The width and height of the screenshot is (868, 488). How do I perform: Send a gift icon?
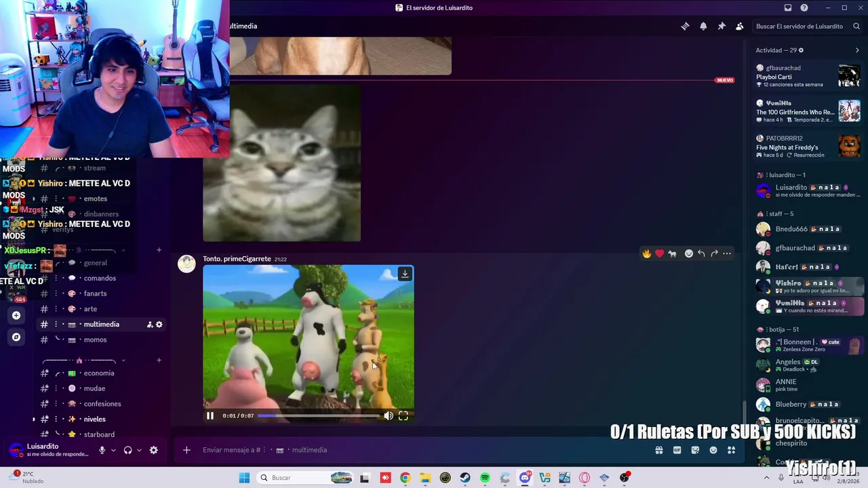(658, 450)
